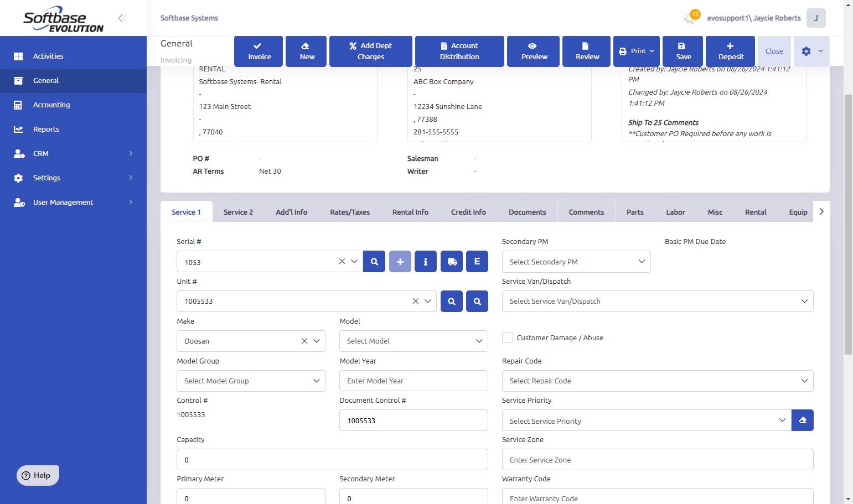Image resolution: width=853 pixels, height=504 pixels.
Task: Clear the Unit # value with X
Action: [x=416, y=302]
